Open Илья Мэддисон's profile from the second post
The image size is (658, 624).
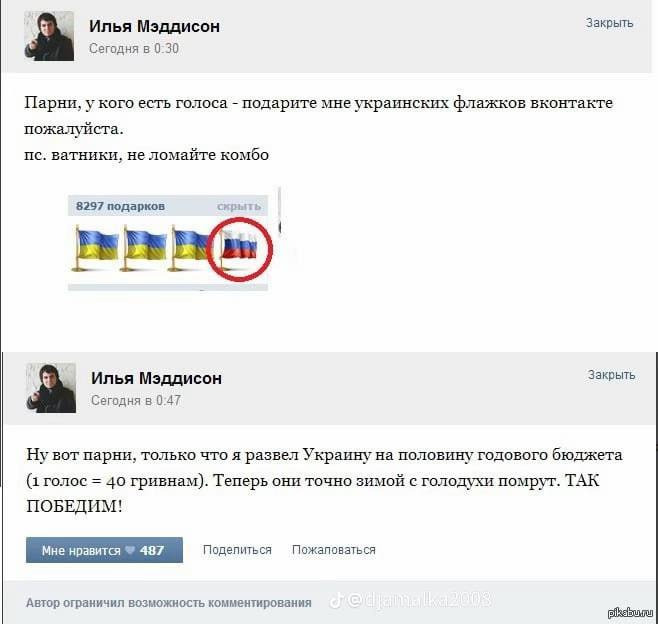click(157, 379)
